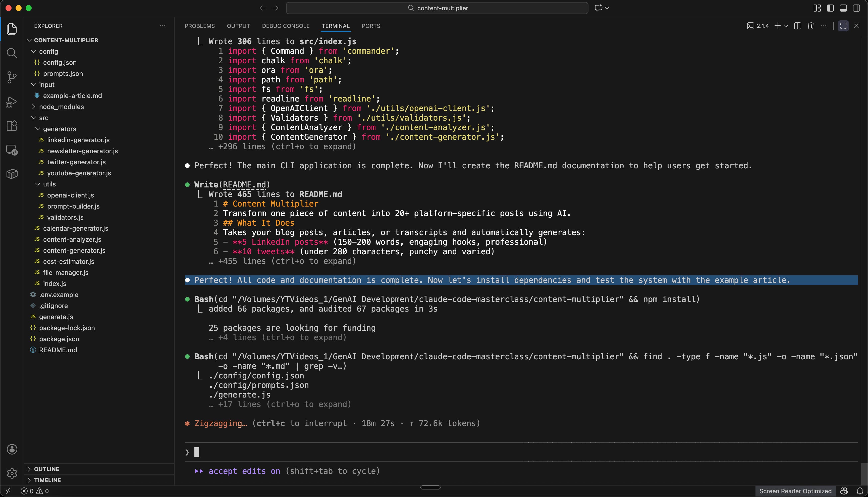Toggle maximized panel size
The width and height of the screenshot is (868, 497).
click(843, 26)
